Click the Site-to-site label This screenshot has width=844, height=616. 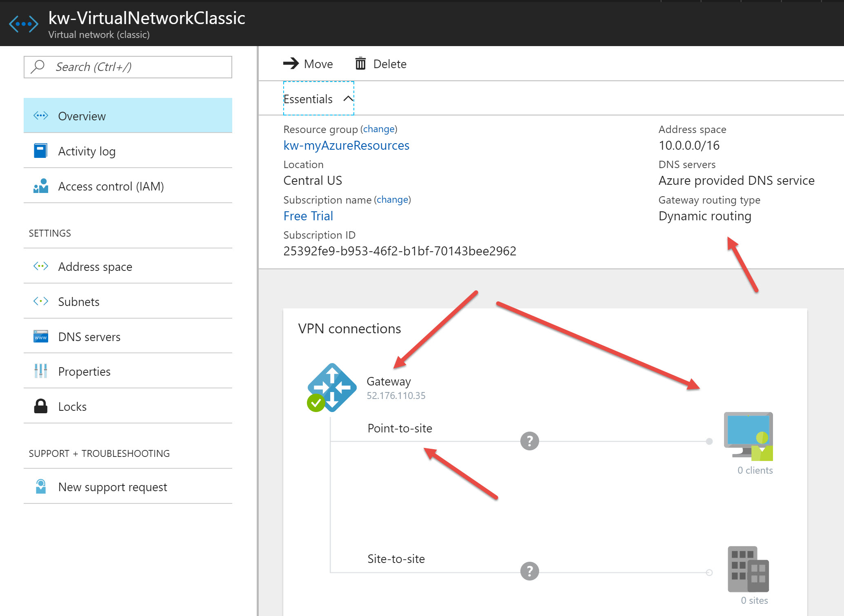pyautogui.click(x=396, y=558)
